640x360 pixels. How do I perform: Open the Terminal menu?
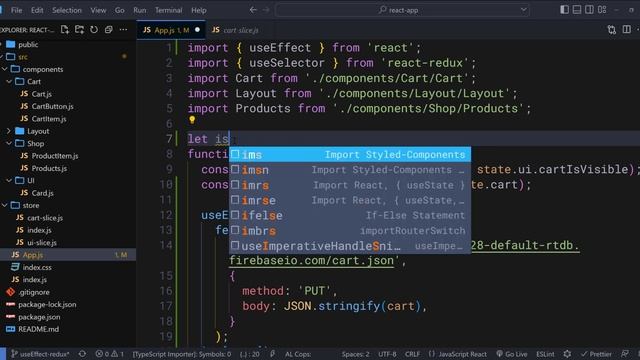[x=168, y=10]
